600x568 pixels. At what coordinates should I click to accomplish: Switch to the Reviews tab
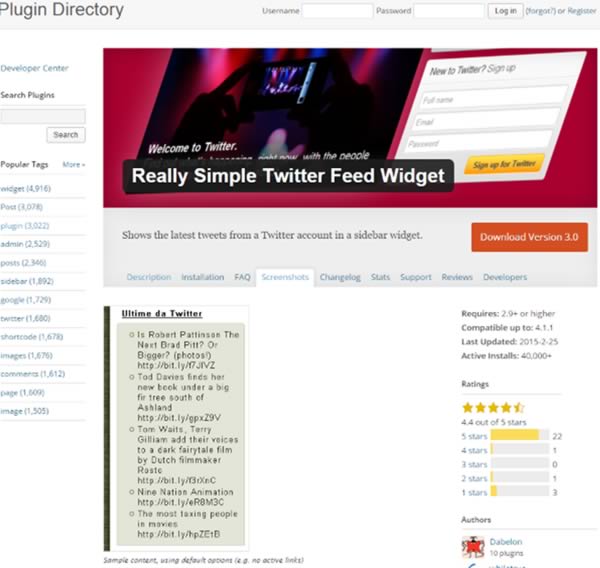(457, 277)
